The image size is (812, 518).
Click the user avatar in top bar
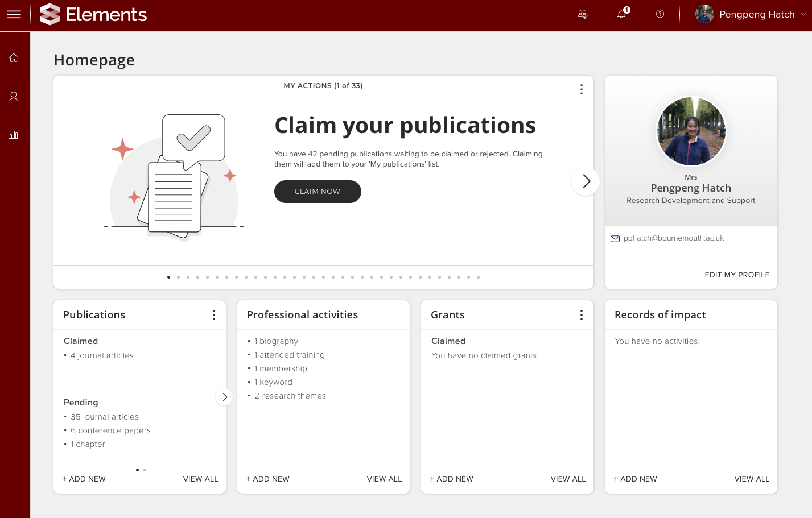704,14
